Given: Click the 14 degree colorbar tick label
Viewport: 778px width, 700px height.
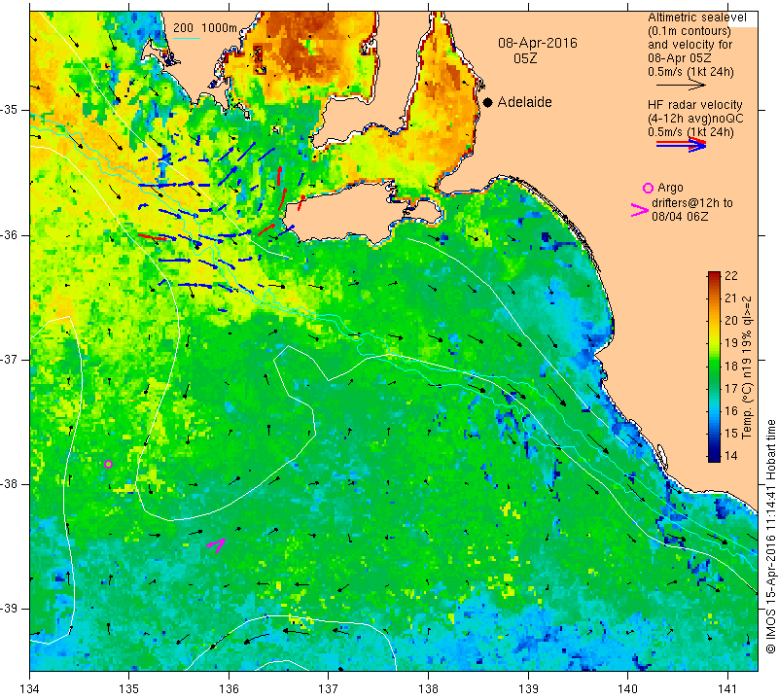Looking at the screenshot, I should pos(731,455).
